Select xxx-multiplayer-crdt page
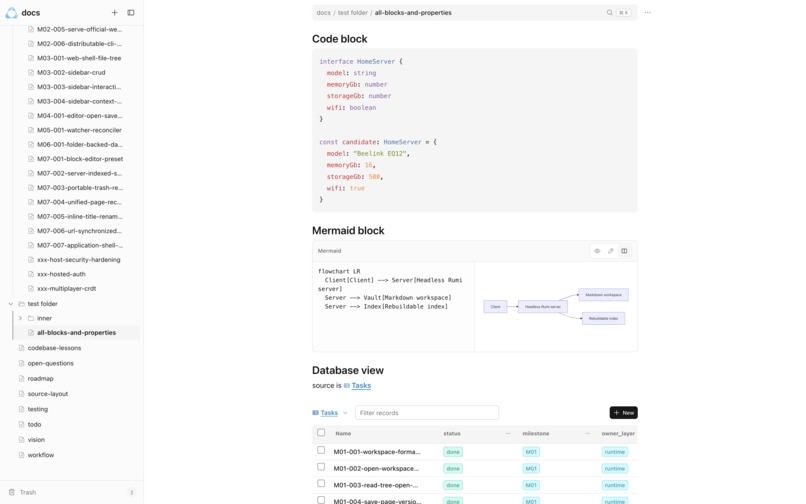This screenshot has height=504, width=806. pyautogui.click(x=66, y=289)
